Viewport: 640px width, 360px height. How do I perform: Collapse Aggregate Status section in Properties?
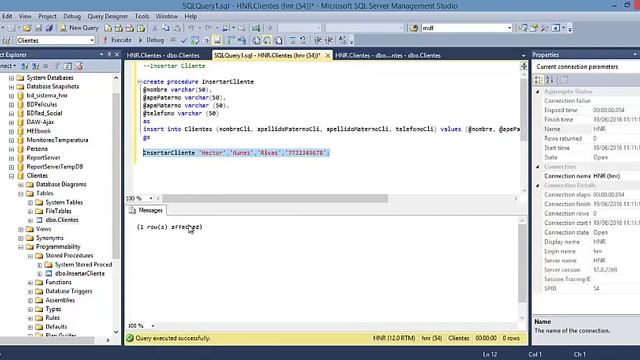538,92
